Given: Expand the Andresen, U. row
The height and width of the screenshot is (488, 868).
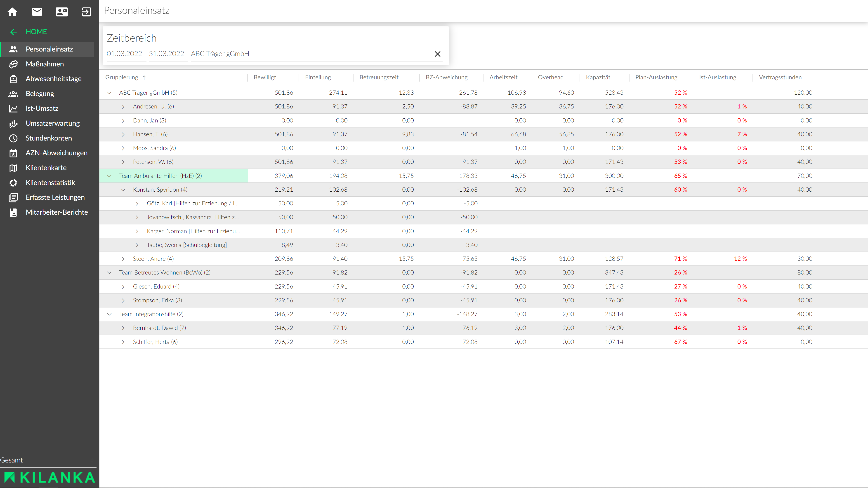Looking at the screenshot, I should [x=123, y=106].
